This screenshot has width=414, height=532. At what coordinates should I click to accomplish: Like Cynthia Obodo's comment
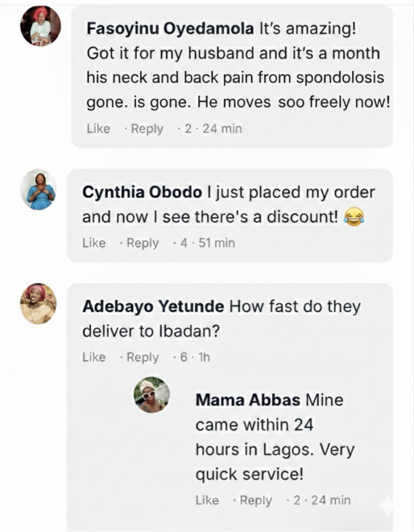coord(94,243)
